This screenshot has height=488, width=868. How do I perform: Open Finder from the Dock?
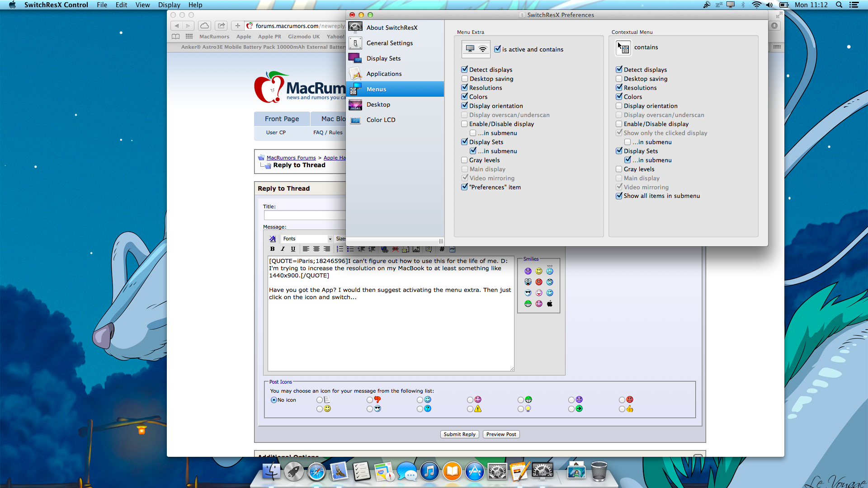tap(271, 472)
